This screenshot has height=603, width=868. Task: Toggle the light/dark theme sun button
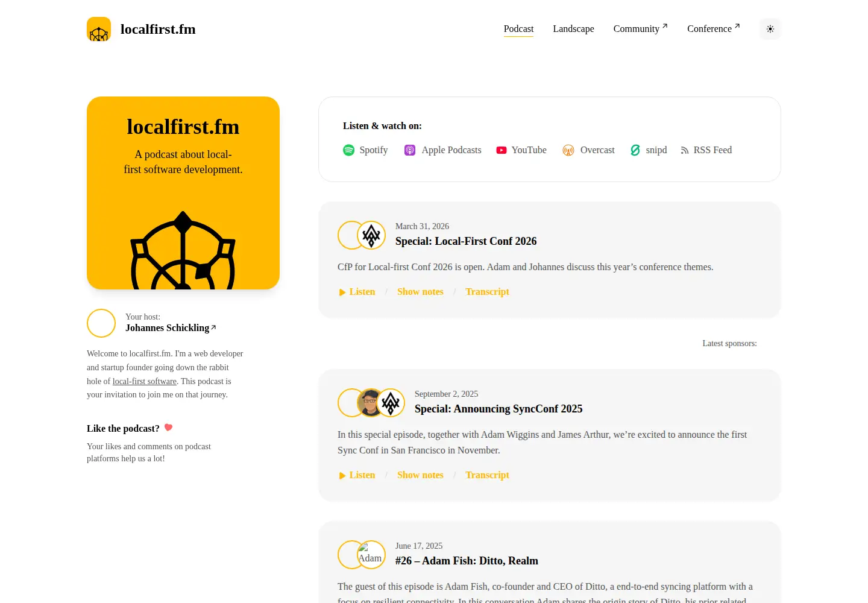pos(770,29)
